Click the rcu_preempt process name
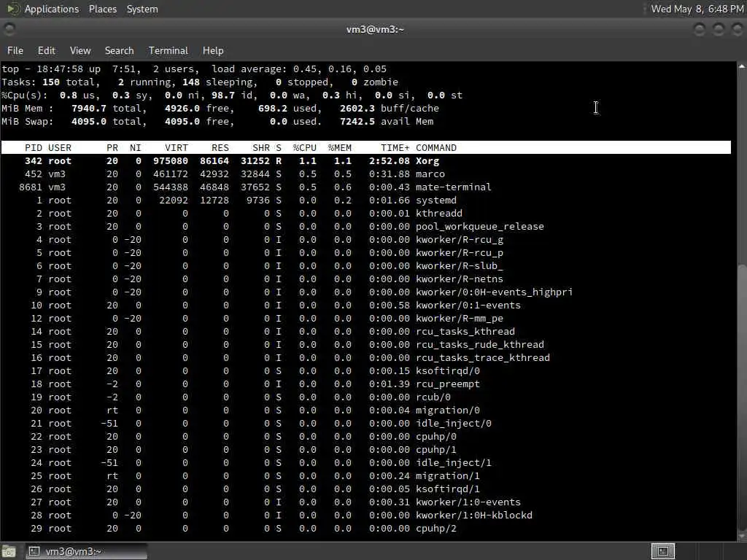Viewport: 747px width, 560px height. (x=448, y=384)
